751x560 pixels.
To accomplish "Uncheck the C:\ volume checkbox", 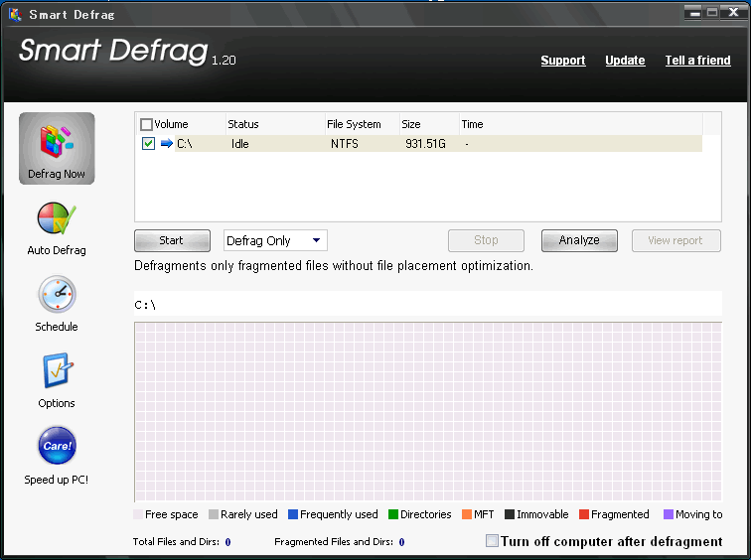I will pos(148,143).
